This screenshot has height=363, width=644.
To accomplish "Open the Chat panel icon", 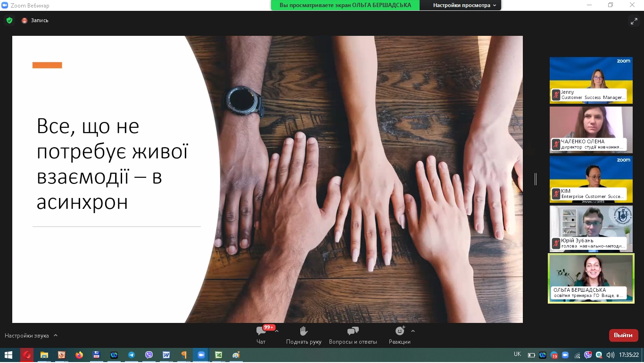I will coord(261,331).
